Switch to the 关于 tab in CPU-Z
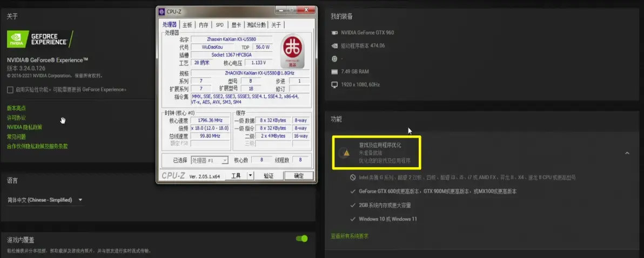Viewport: 644px width, 258px height. click(276, 25)
